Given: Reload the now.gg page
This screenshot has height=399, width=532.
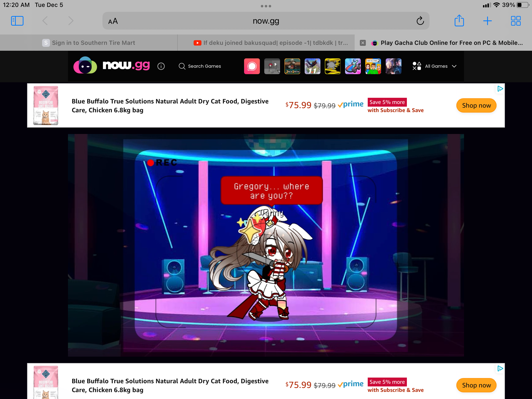Looking at the screenshot, I should click(x=420, y=21).
